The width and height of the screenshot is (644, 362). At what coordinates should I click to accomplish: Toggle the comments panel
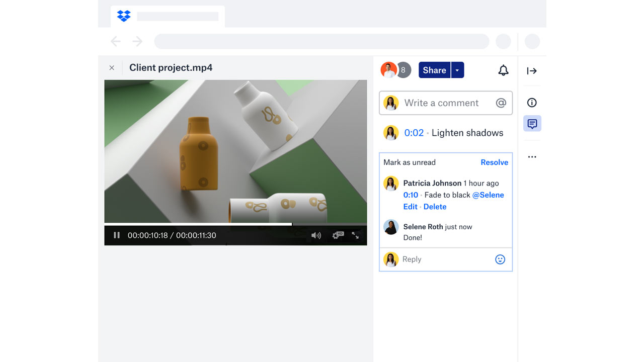click(532, 124)
